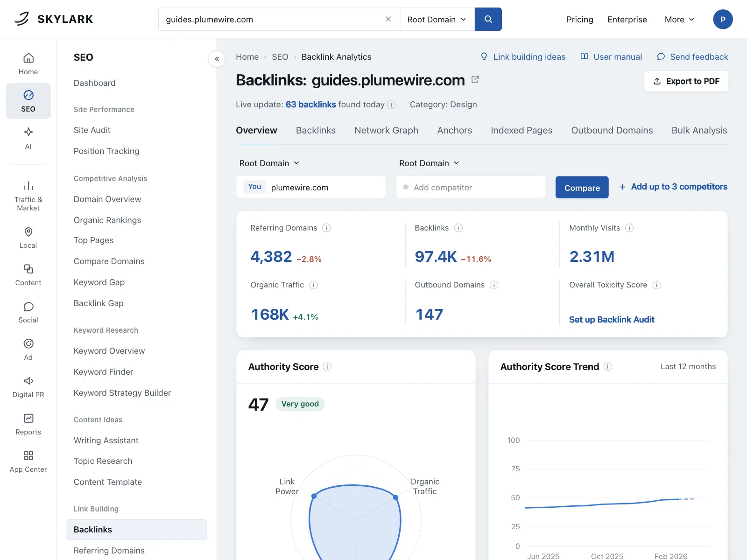
Task: Open the App Center section
Action: point(28,462)
